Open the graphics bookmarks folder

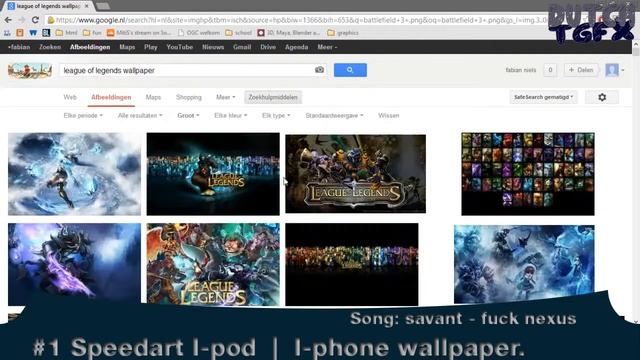[343, 33]
